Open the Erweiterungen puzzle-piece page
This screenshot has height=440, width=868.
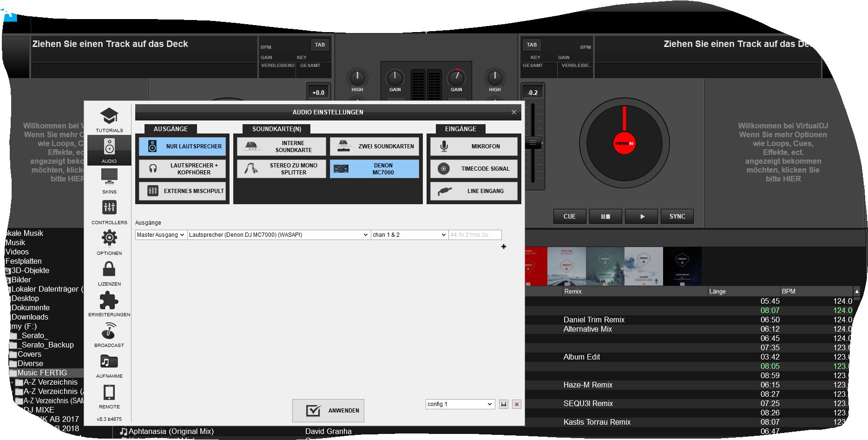pyautogui.click(x=109, y=304)
